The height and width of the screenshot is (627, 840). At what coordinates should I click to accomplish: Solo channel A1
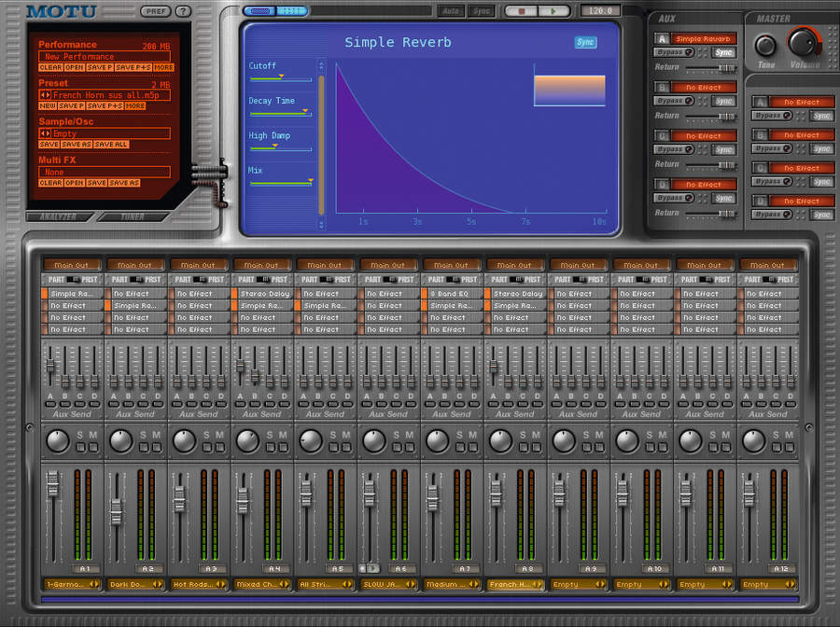[80, 447]
